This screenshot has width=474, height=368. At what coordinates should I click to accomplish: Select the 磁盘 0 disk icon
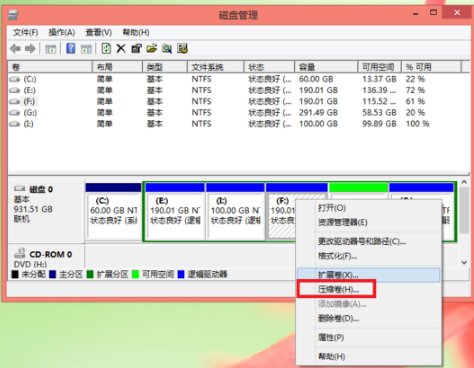(19, 189)
